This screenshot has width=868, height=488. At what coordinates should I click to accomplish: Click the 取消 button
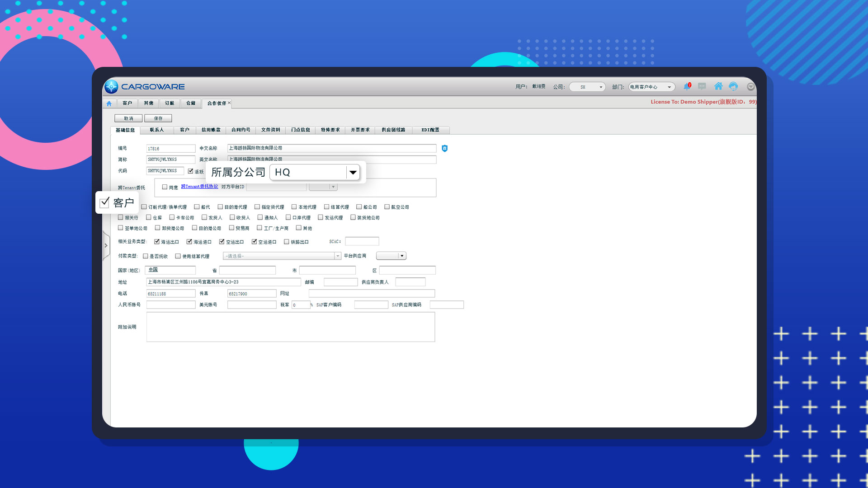pyautogui.click(x=128, y=118)
